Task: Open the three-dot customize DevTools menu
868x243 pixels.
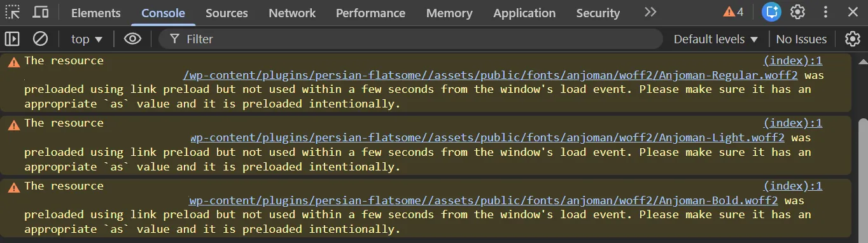Action: [826, 12]
